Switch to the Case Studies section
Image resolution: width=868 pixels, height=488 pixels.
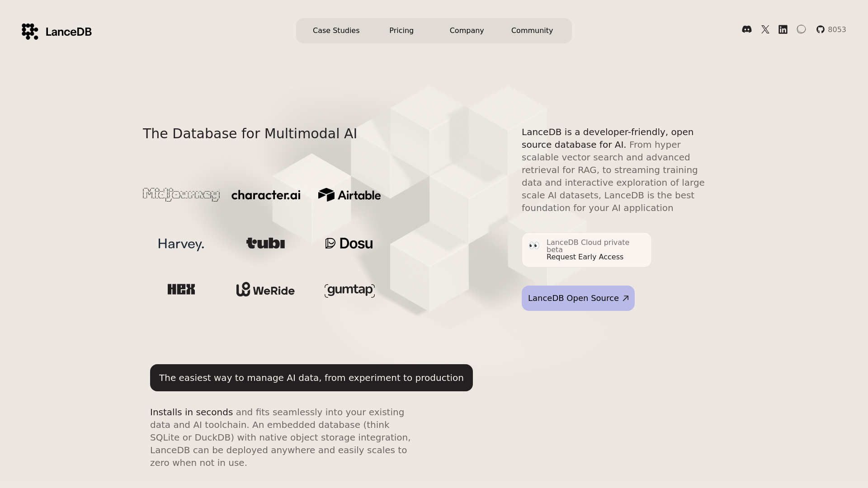pyautogui.click(x=336, y=30)
